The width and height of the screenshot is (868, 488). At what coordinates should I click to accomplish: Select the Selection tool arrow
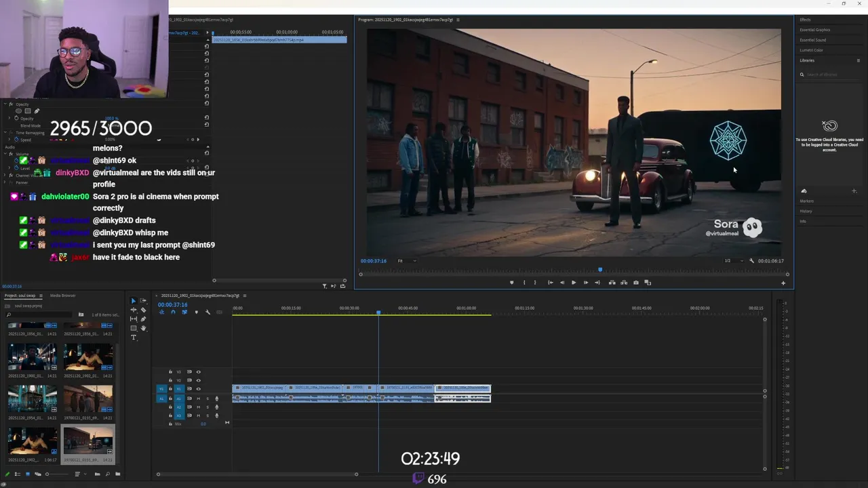[x=134, y=300]
